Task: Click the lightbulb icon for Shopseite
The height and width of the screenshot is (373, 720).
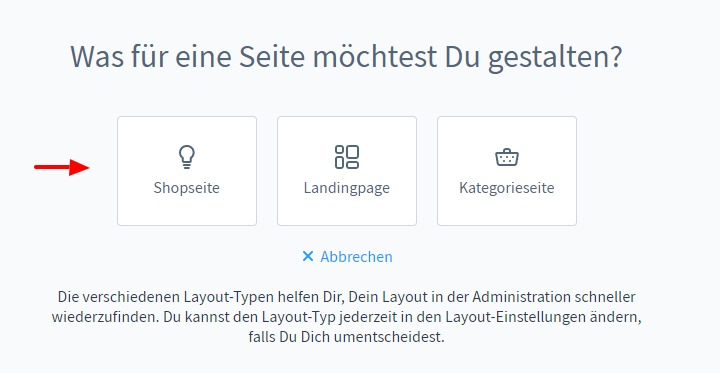Action: pos(186,157)
